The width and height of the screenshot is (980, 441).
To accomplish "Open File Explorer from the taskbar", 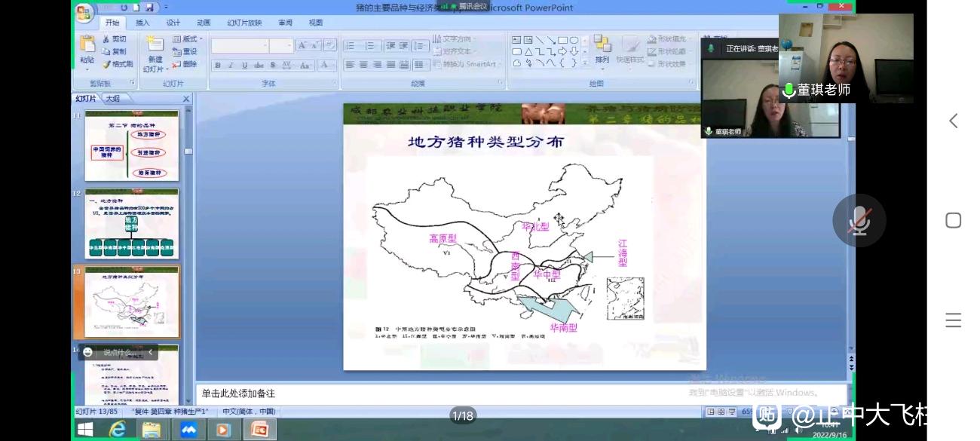I will pyautogui.click(x=152, y=430).
